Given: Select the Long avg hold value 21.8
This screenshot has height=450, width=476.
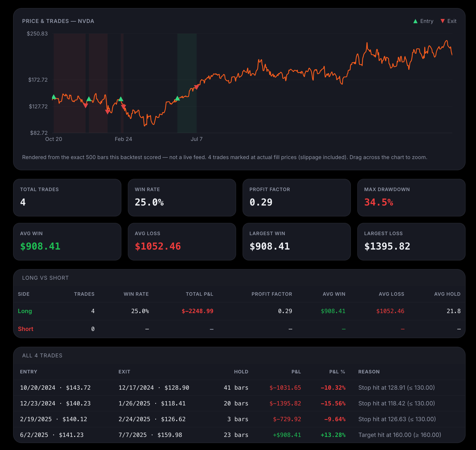Looking at the screenshot, I should click(x=454, y=311).
